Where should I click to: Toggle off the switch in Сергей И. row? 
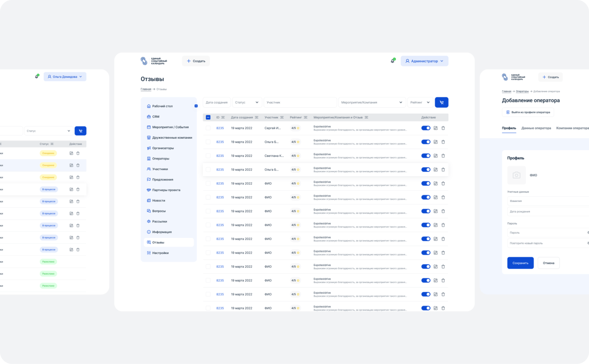pos(425,128)
